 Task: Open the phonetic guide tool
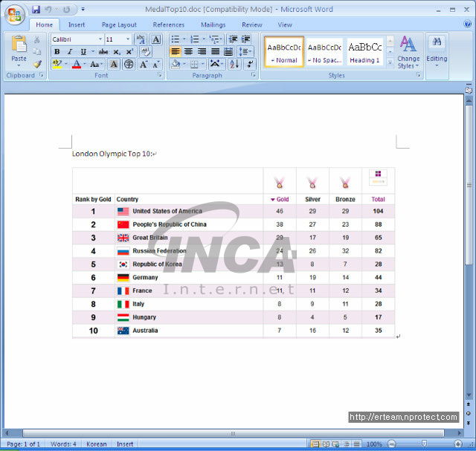(141, 39)
